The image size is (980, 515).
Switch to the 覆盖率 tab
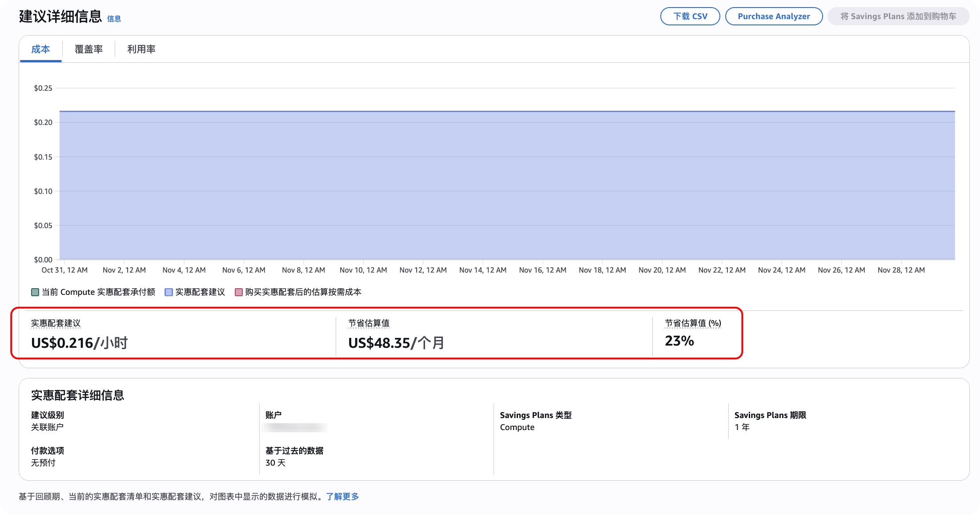click(x=88, y=49)
